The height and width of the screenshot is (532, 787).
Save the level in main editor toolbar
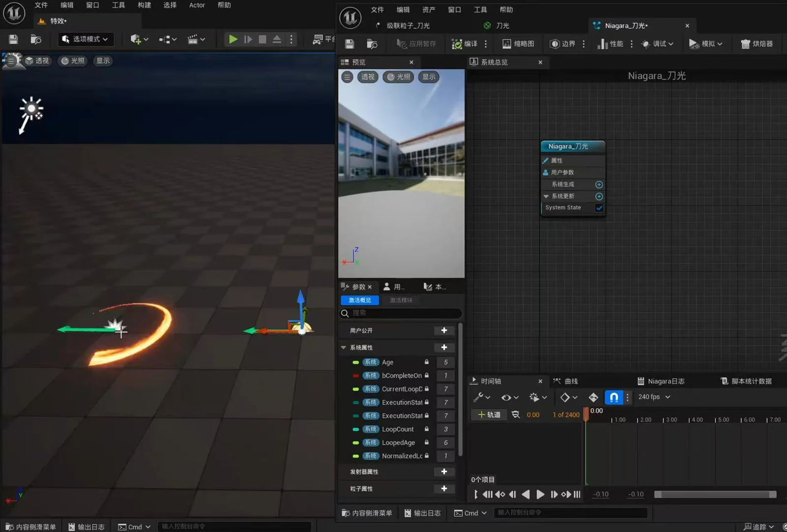point(13,39)
